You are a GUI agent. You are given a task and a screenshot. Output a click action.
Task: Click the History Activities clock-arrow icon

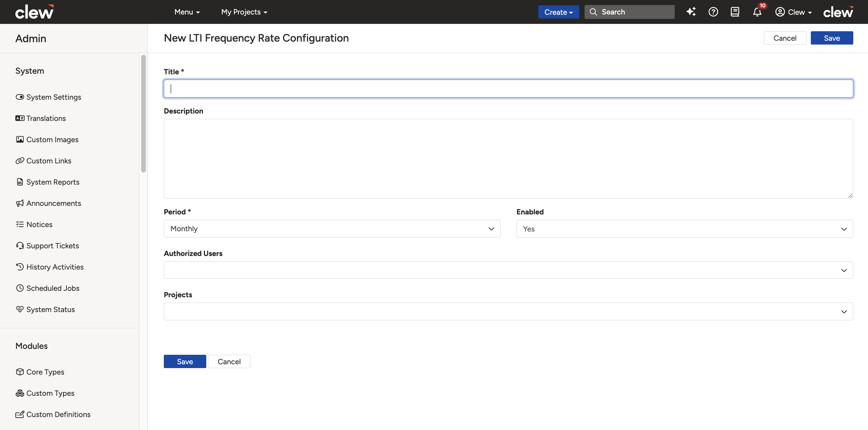[x=20, y=267]
